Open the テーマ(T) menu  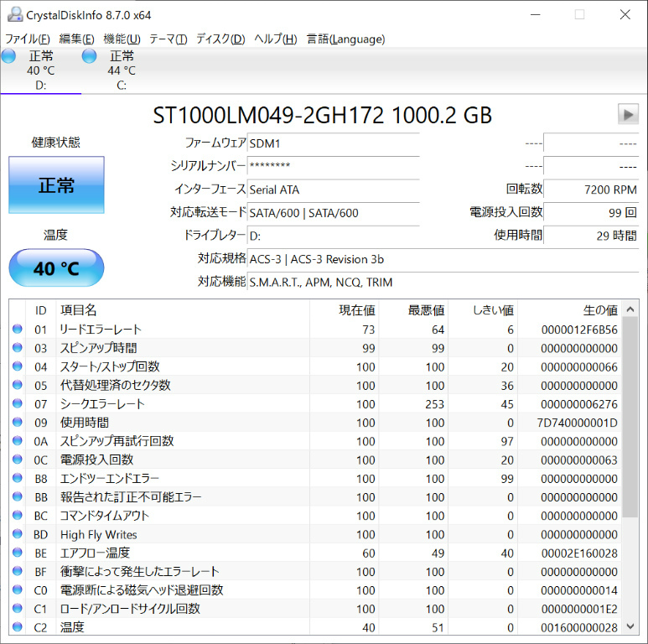point(168,39)
